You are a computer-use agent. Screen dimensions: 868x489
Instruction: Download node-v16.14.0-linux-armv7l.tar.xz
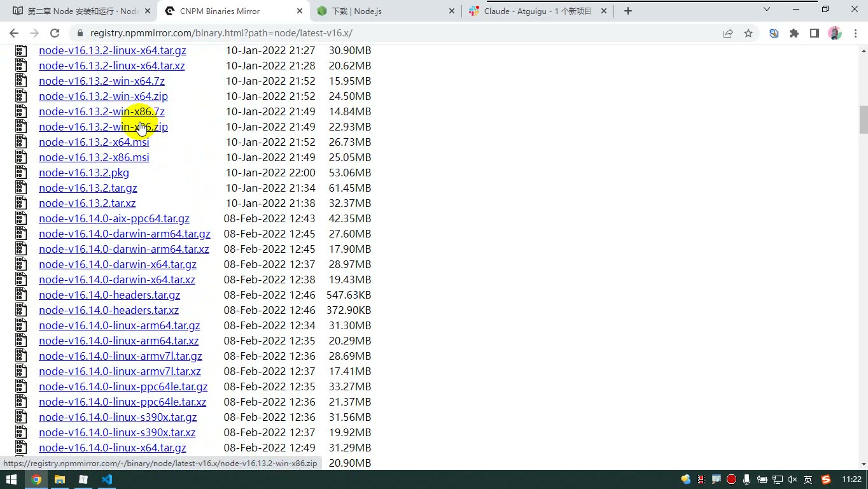coord(120,371)
